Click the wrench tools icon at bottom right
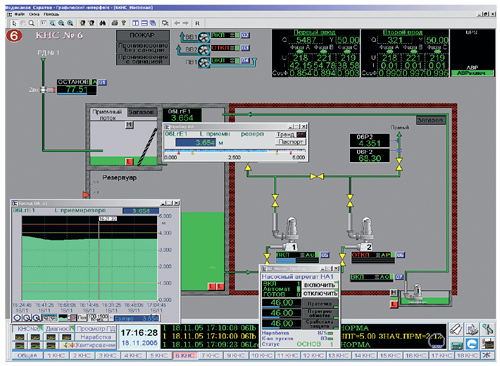500x366 pixels. click(x=487, y=329)
